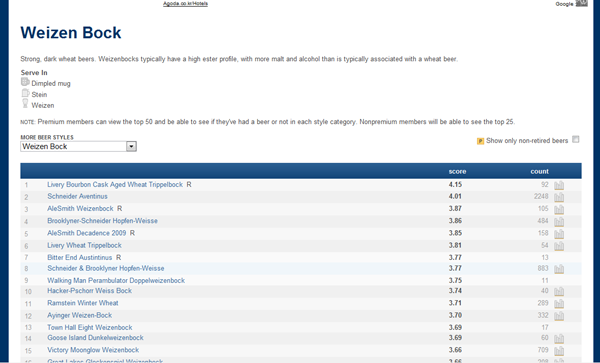Open chart icon for AleSmith Weizenbock row
Viewport: 600px width, 363px height.
[x=559, y=209]
